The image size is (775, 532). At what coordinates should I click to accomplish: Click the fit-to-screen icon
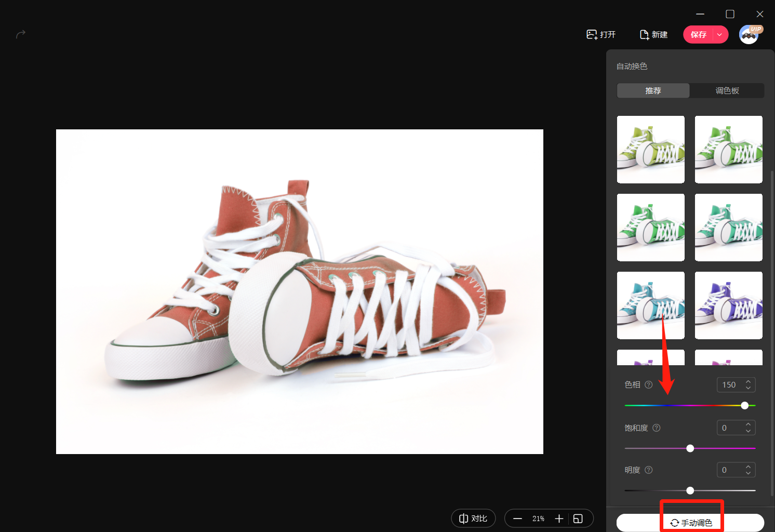tap(578, 518)
